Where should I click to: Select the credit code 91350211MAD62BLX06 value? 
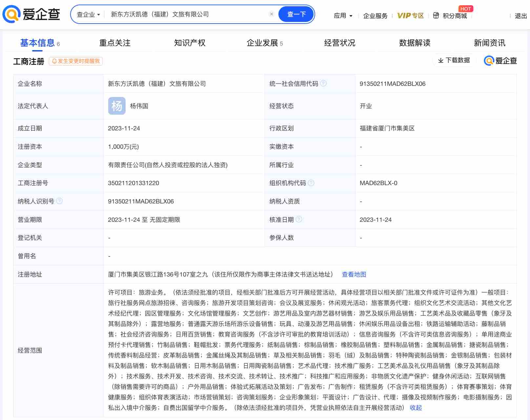[393, 84]
